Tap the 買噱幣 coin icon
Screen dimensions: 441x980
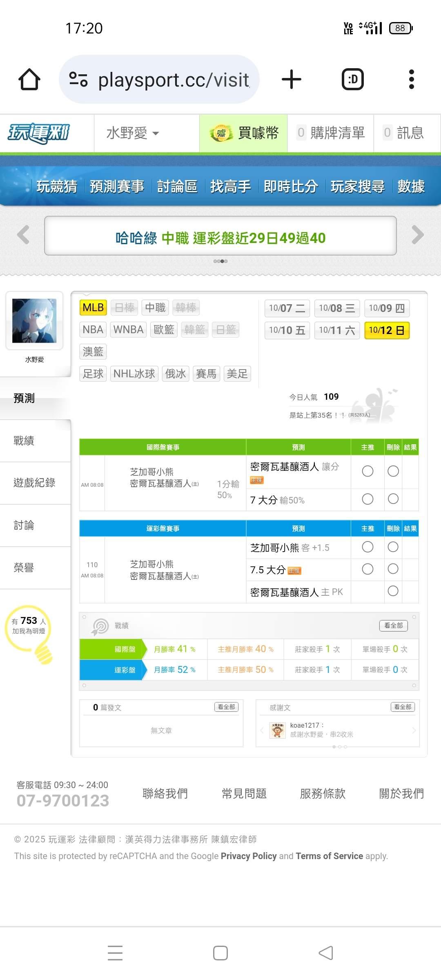221,133
